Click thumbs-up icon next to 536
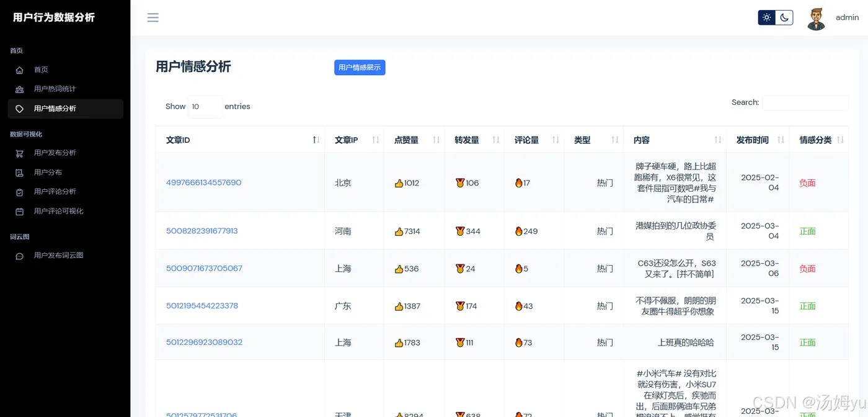Viewport: 868px width, 417px height. tap(399, 269)
